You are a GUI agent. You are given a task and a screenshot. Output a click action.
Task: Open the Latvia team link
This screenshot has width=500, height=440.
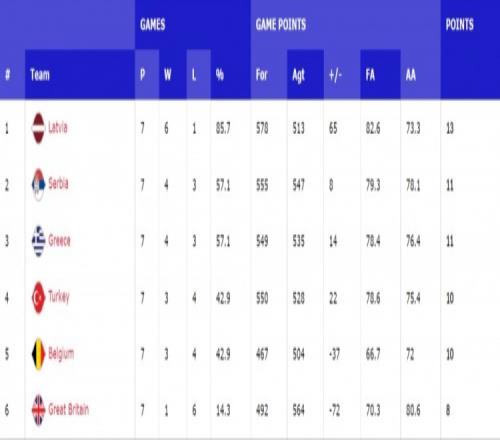[x=58, y=127]
